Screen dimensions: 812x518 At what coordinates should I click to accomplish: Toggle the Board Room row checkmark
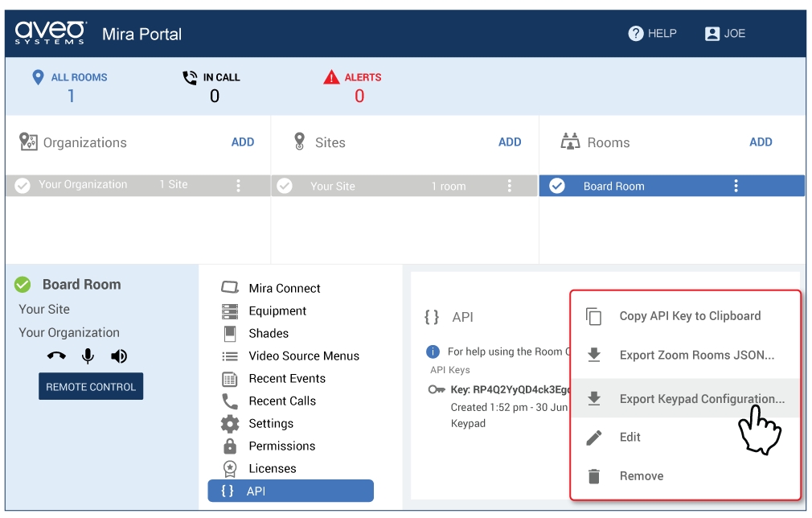[556, 186]
